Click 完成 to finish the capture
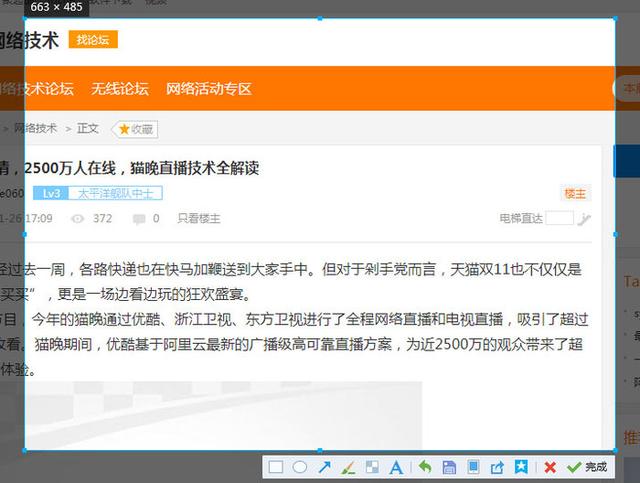 587,467
